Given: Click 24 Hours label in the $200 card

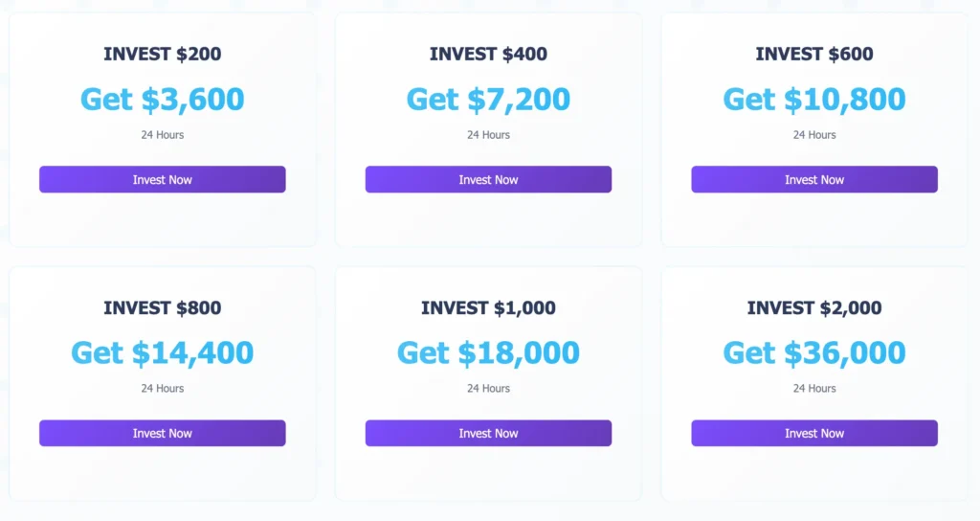Looking at the screenshot, I should 162,135.
